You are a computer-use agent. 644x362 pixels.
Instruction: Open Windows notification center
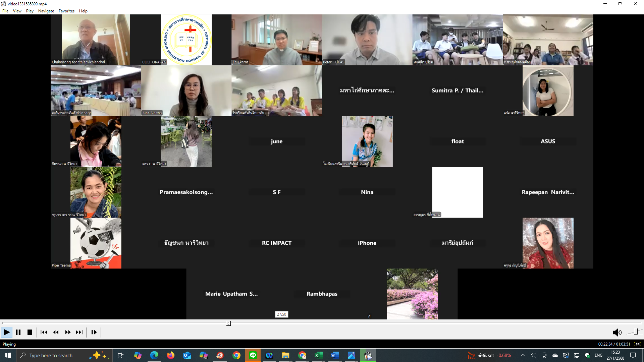[x=633, y=355]
